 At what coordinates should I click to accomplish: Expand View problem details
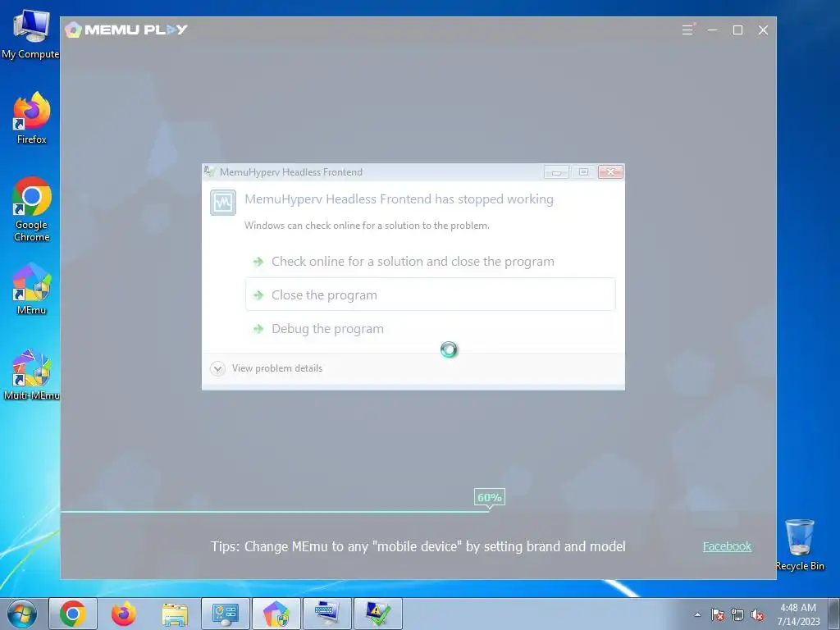(x=217, y=368)
